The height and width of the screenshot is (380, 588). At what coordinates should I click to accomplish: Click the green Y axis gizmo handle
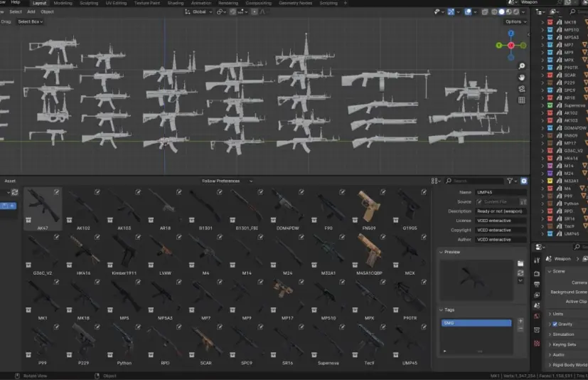(x=498, y=46)
